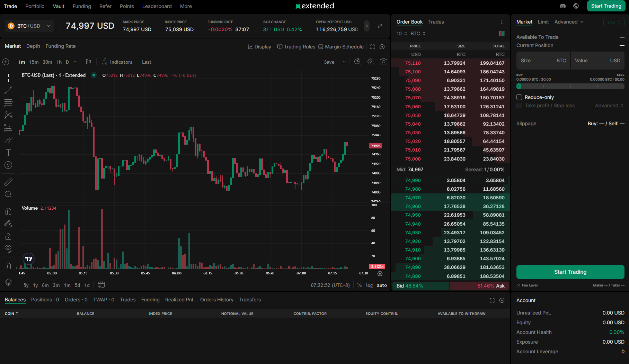Click the buy/sell size slider handle
Image resolution: width=629 pixels, height=364 pixels.
pos(519,86)
